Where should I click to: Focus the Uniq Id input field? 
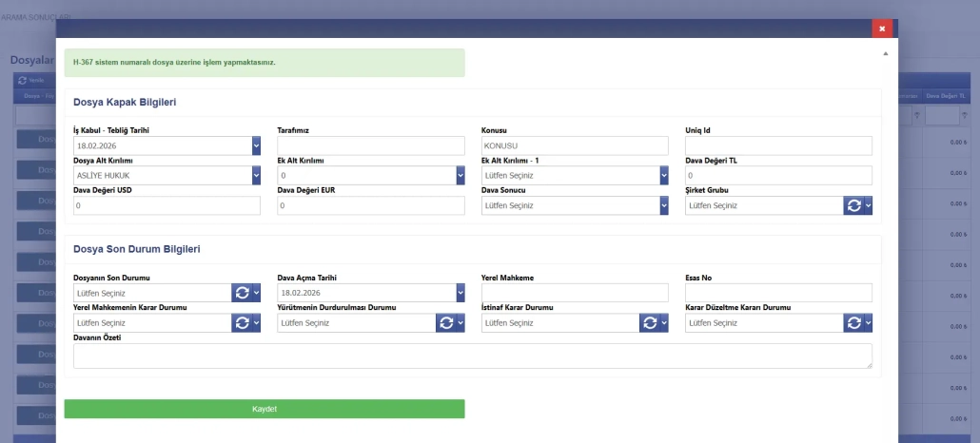(x=778, y=145)
